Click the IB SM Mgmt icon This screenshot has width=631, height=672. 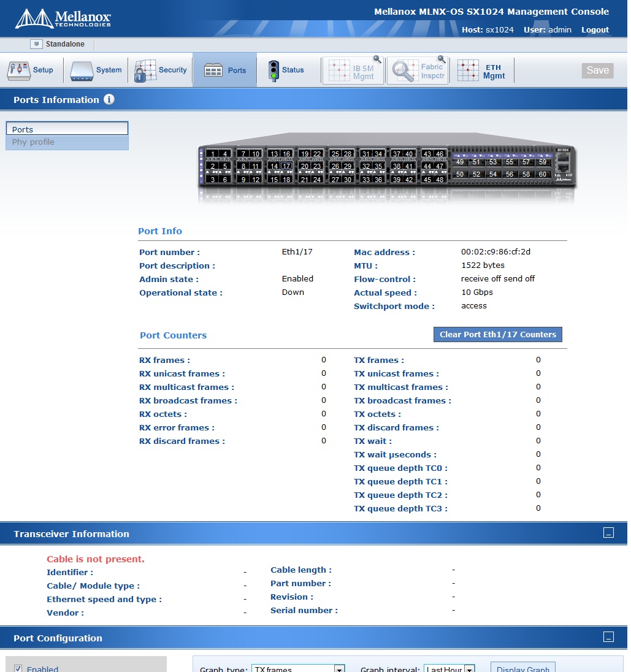pos(339,71)
